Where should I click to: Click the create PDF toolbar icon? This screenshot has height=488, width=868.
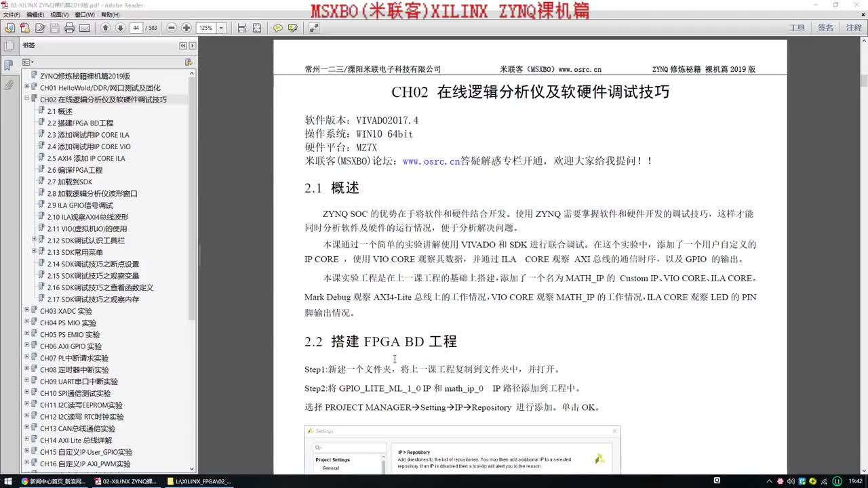pyautogui.click(x=24, y=28)
